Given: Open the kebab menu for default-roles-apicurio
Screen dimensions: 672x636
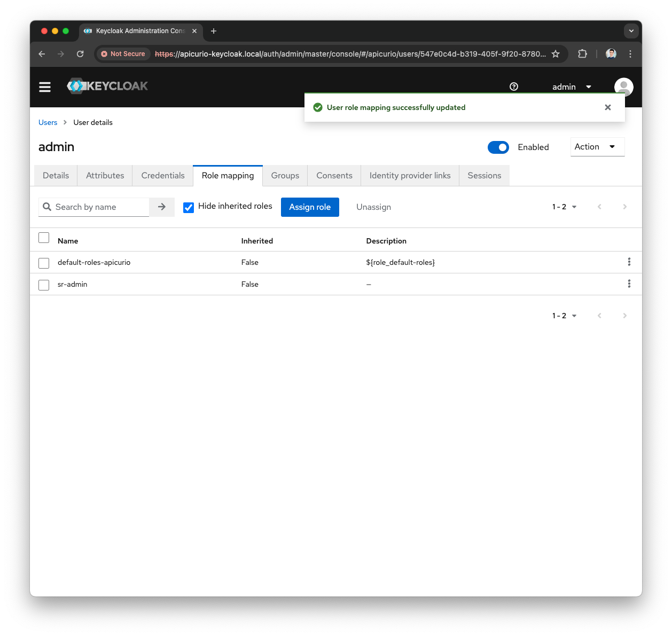Looking at the screenshot, I should [629, 262].
